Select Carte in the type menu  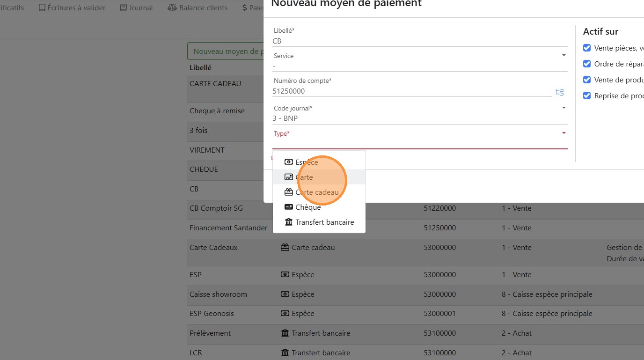(x=304, y=177)
